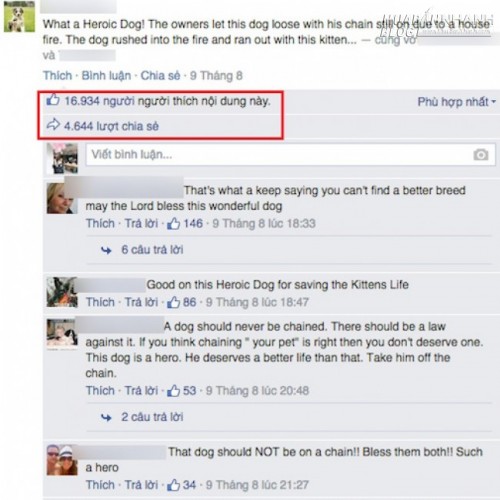Click the camera icon in comment box
500x500 pixels.
point(480,155)
